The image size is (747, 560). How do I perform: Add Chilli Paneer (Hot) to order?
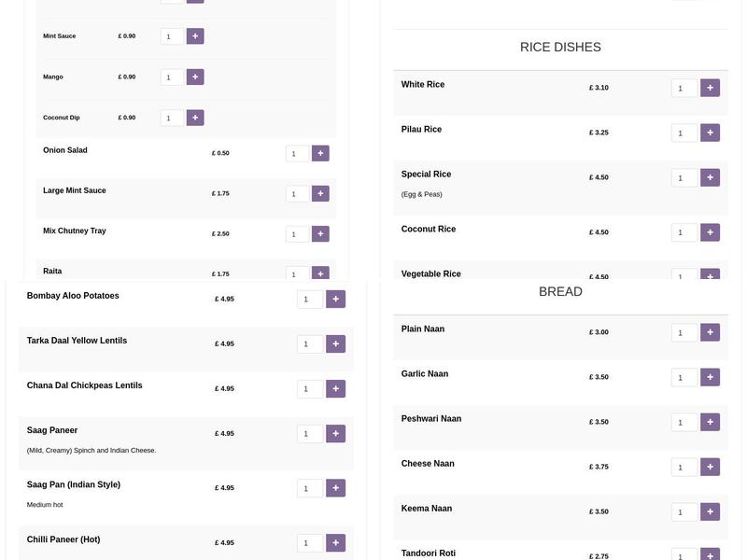click(336, 542)
